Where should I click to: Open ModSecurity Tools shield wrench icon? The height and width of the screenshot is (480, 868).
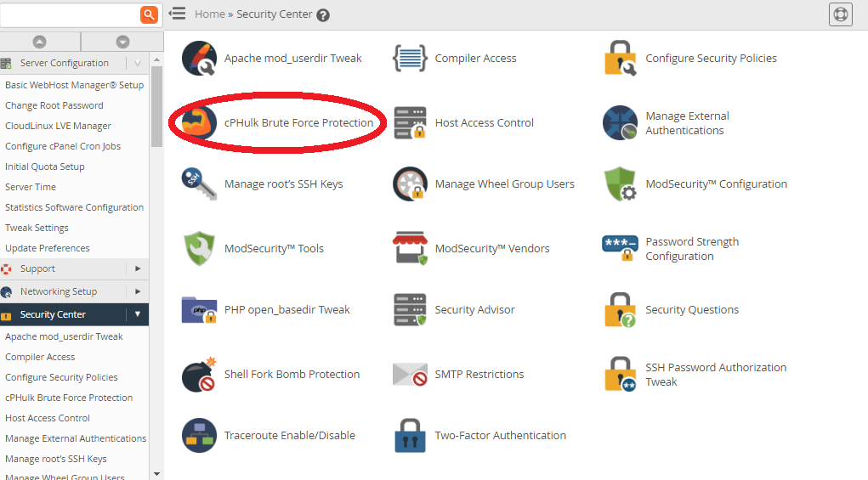point(199,248)
